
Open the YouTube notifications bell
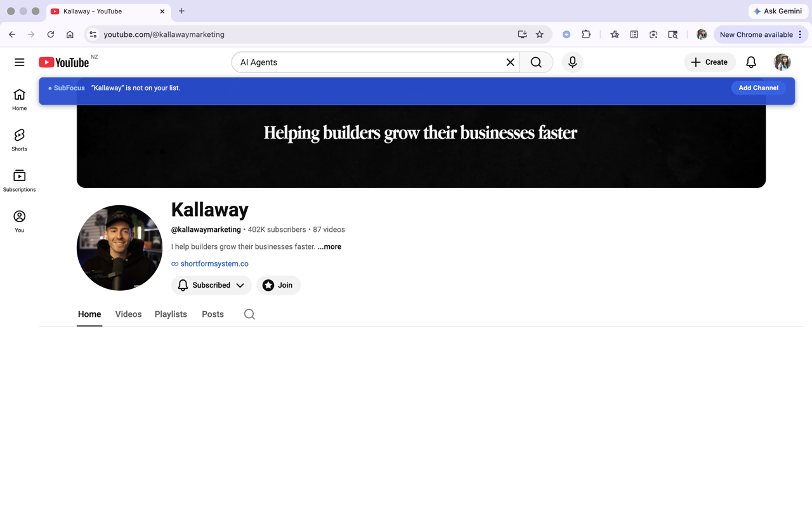[x=751, y=62]
